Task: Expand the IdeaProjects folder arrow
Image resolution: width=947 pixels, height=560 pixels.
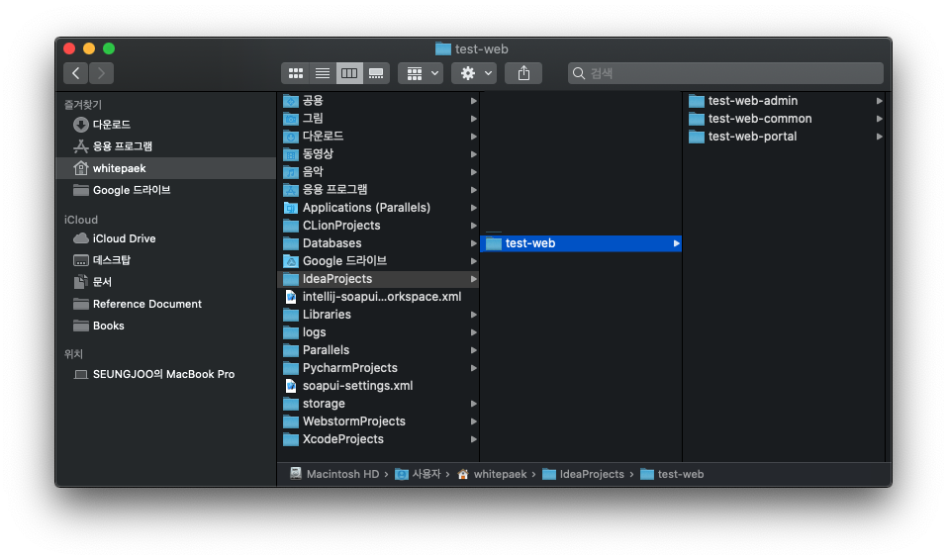Action: point(473,279)
